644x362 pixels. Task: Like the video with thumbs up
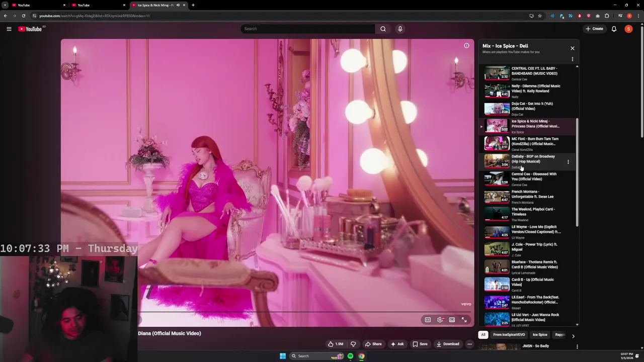click(336, 344)
